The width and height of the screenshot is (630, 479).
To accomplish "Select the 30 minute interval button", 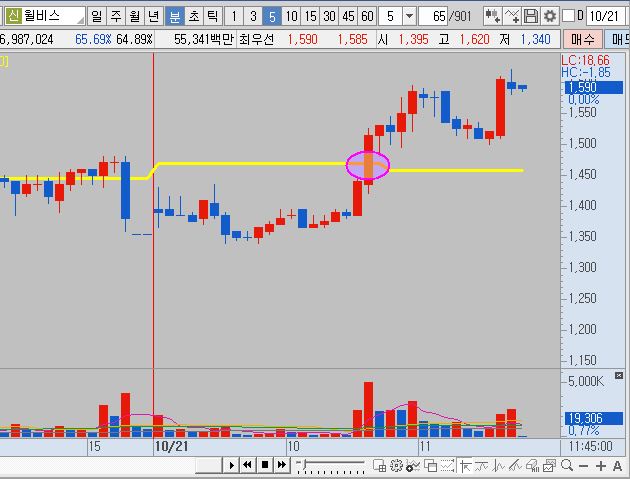I will click(329, 16).
